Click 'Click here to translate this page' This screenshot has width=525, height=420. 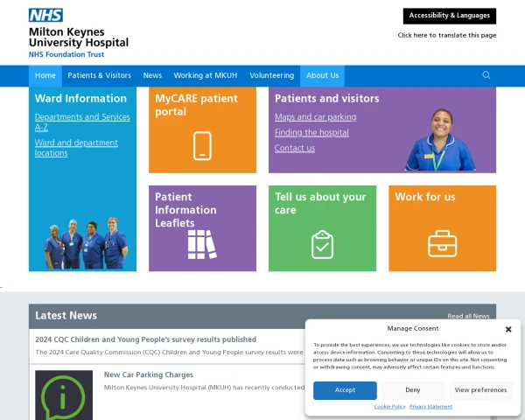tap(446, 35)
